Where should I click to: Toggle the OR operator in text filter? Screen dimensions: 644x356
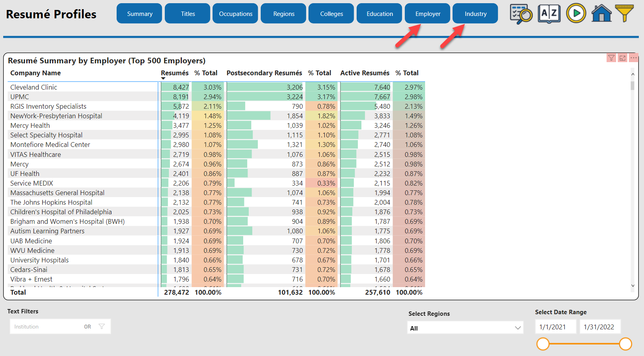pyautogui.click(x=88, y=327)
